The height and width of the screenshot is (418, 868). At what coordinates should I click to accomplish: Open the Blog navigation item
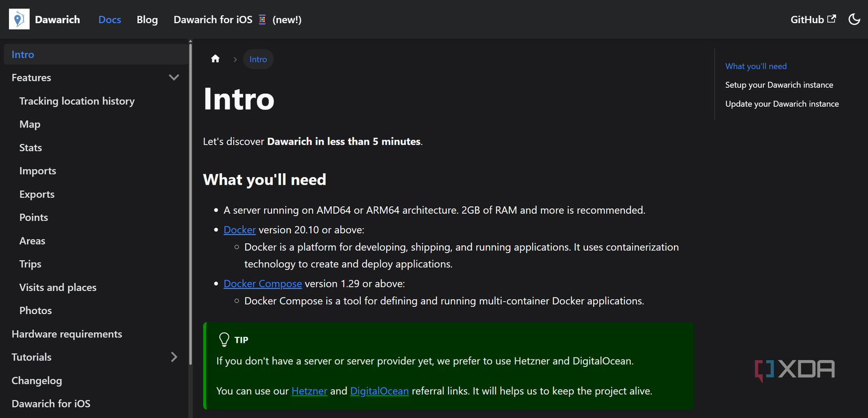[147, 19]
